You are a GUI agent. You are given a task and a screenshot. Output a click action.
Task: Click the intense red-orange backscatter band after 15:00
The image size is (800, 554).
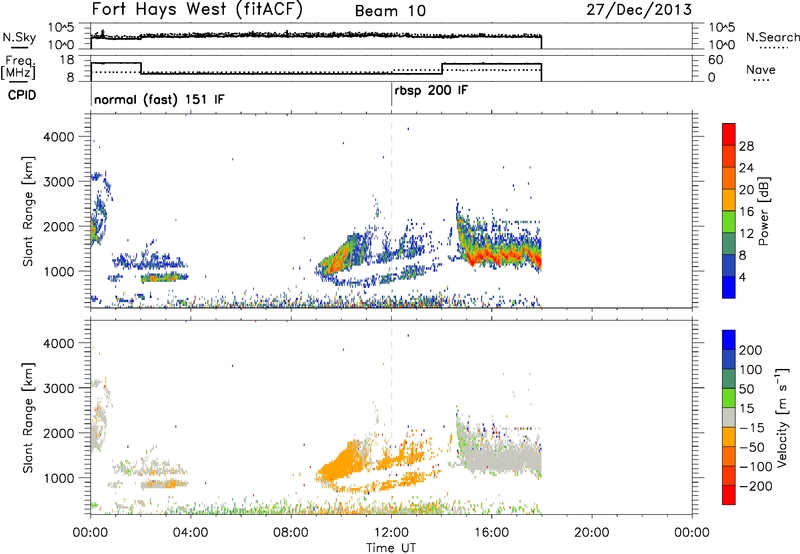coord(503,255)
